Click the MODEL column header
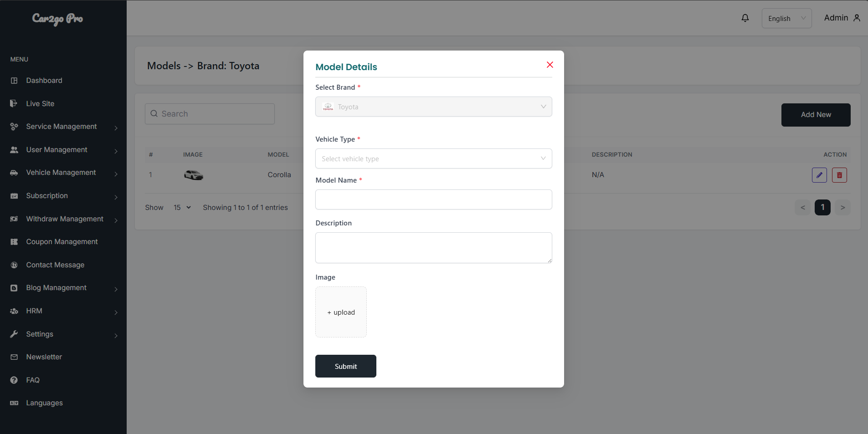 pos(278,155)
